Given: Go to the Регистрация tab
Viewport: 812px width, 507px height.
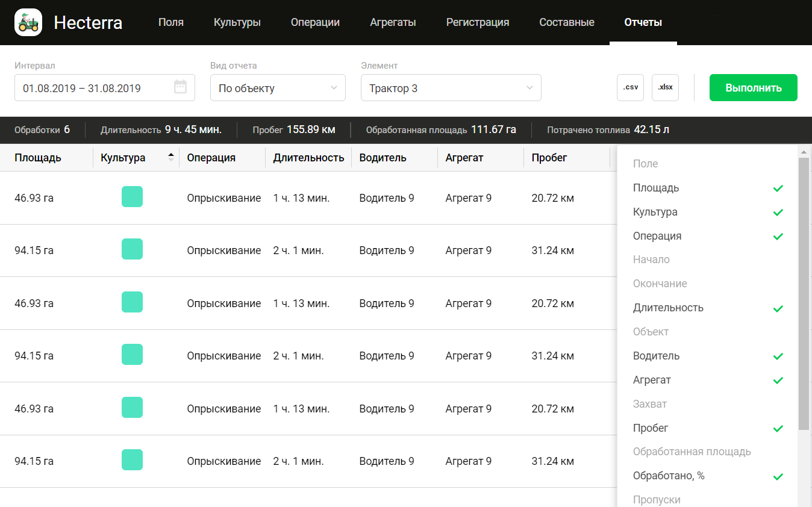Looking at the screenshot, I should tap(477, 22).
